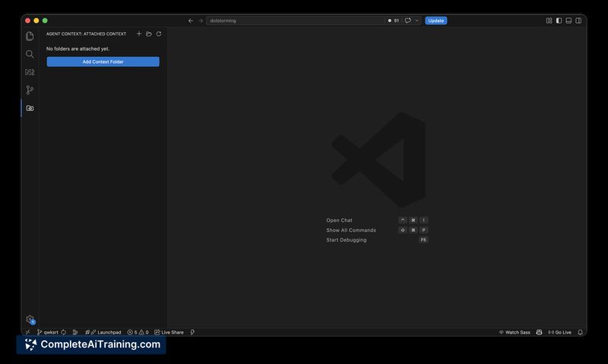608x364 pixels.
Task: Click Go Live in status bar
Action: coord(559,332)
